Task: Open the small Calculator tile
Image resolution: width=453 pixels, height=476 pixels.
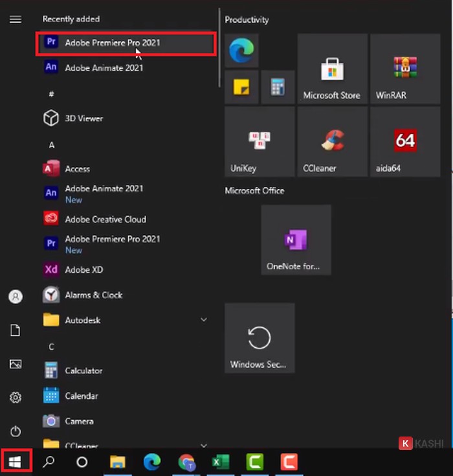Action: point(278,87)
